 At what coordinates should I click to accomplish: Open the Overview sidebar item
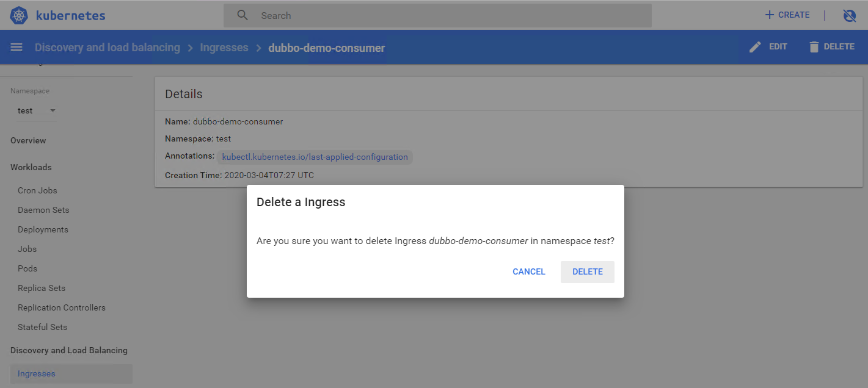coord(28,140)
